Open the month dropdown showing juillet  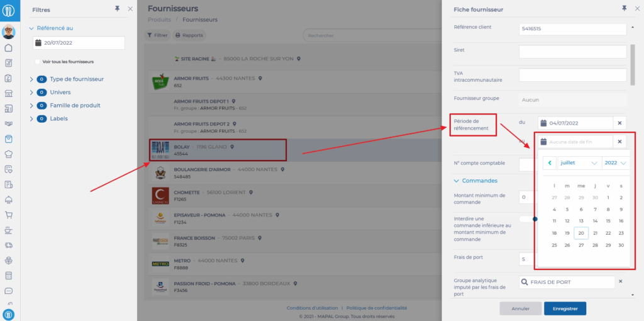point(579,163)
